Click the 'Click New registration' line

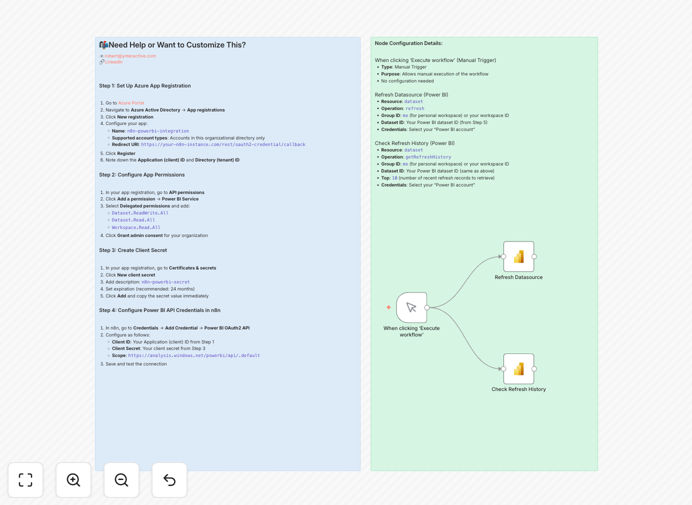pyautogui.click(x=129, y=117)
